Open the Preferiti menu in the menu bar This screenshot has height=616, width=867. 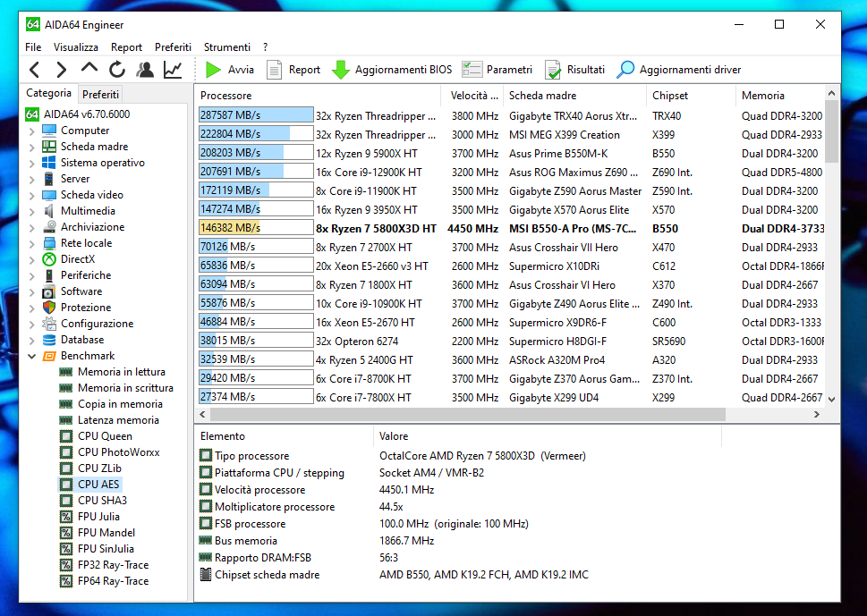coord(173,47)
